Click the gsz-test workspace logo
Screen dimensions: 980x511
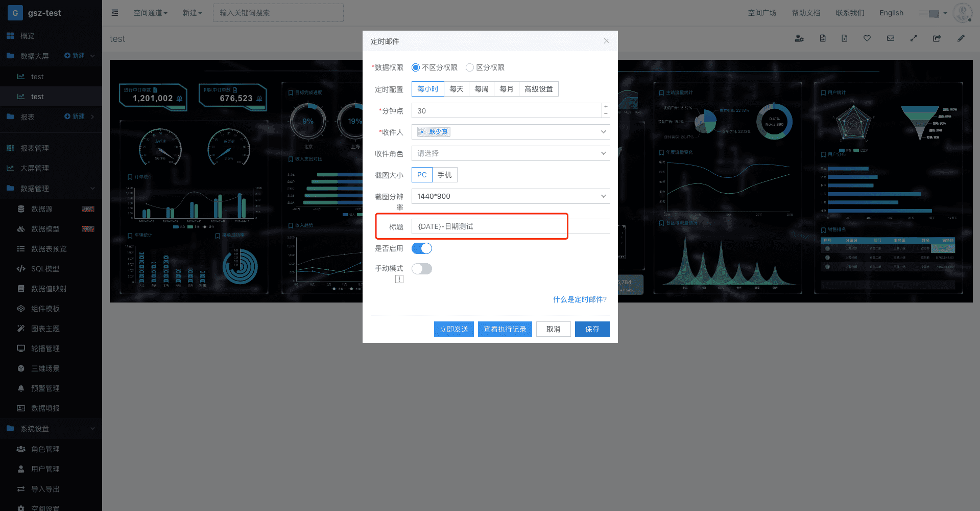[15, 13]
